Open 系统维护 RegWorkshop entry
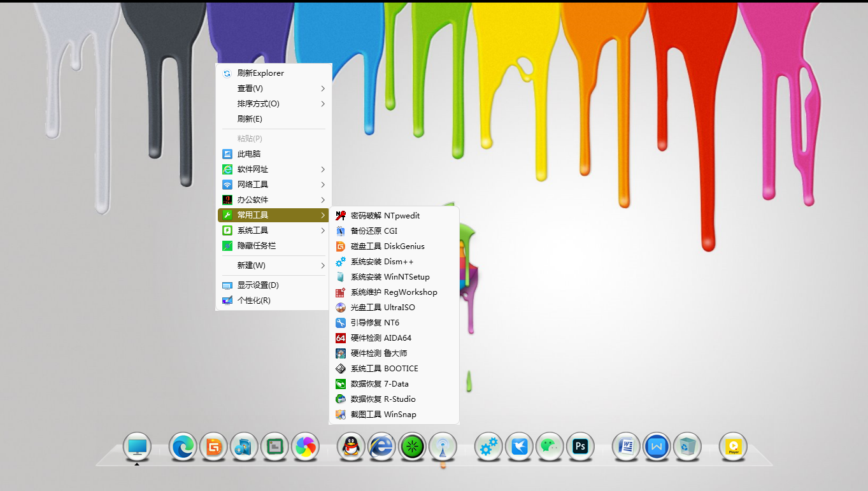The width and height of the screenshot is (868, 491). [394, 292]
